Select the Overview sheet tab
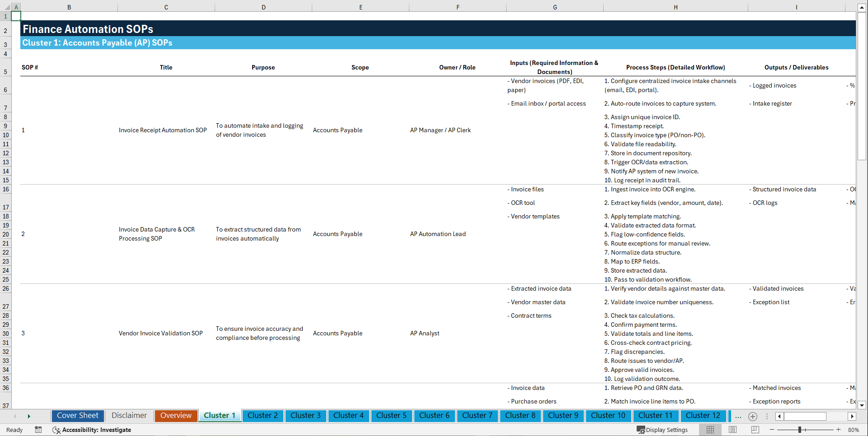The height and width of the screenshot is (436, 868). (176, 415)
